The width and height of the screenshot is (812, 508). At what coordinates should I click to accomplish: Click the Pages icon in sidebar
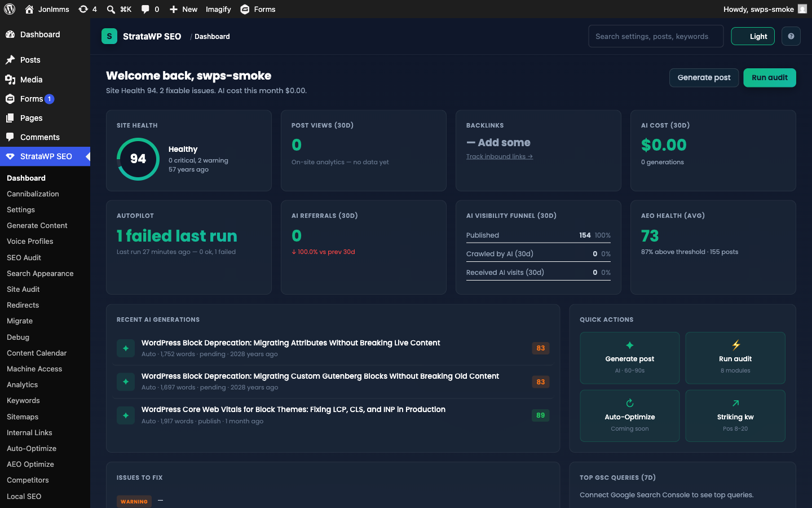coord(10,118)
